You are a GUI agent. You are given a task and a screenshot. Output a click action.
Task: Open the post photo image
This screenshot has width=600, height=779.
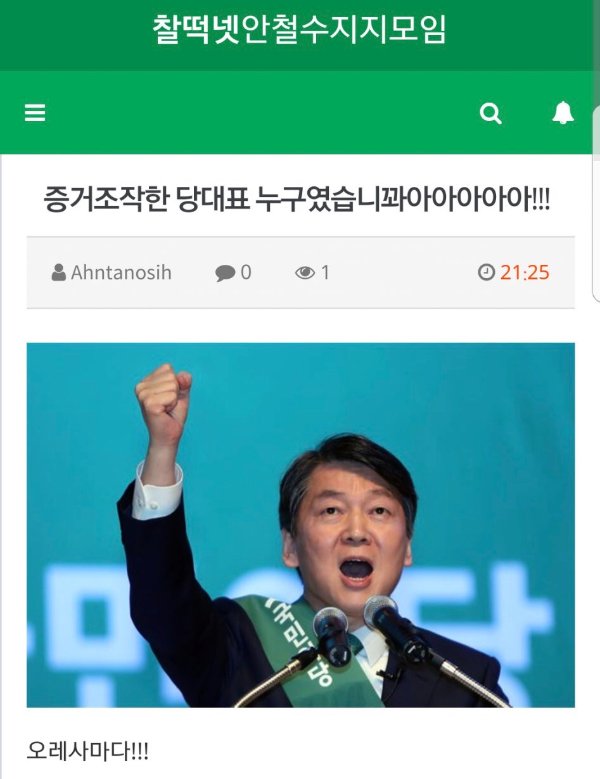[x=300, y=525]
